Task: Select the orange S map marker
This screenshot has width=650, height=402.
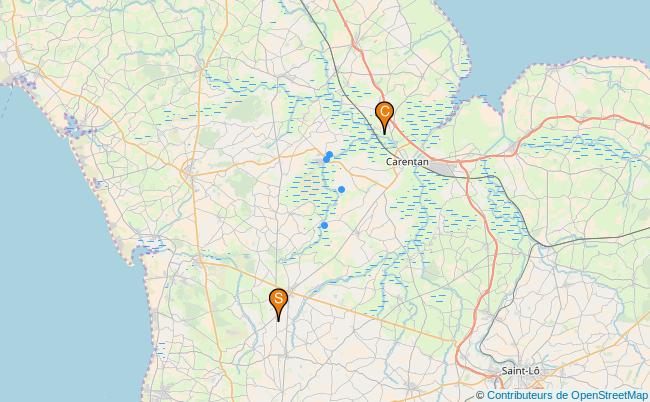Action: 278,304
